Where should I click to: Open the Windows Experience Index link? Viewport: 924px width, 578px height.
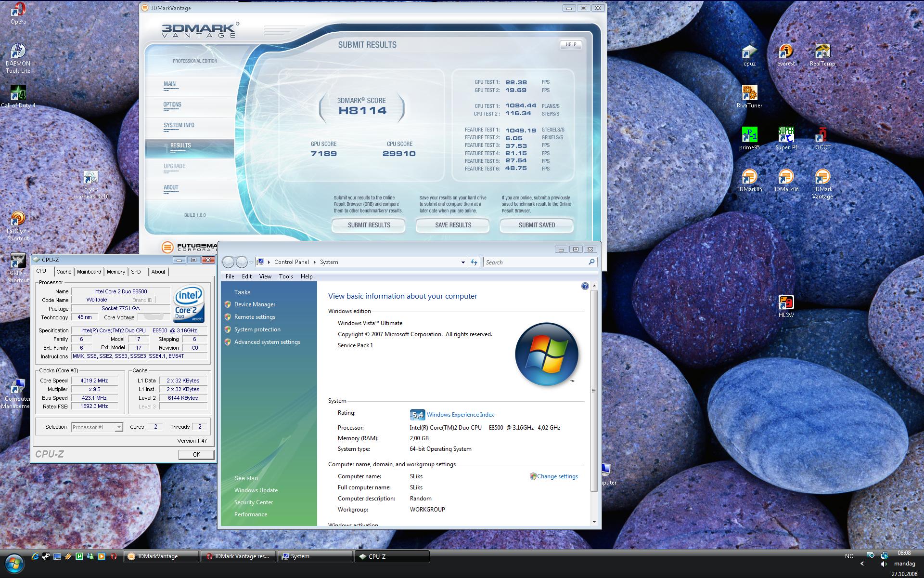(460, 415)
